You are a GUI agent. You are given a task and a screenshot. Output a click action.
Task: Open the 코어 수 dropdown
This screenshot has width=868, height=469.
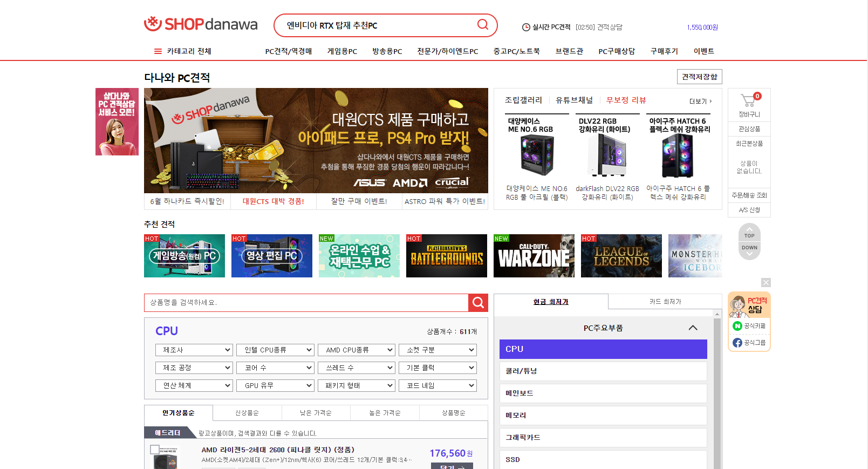click(275, 368)
